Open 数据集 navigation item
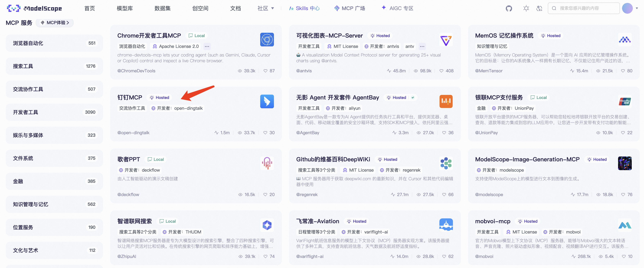Screen dimensions: 644x268 [x=162, y=8]
